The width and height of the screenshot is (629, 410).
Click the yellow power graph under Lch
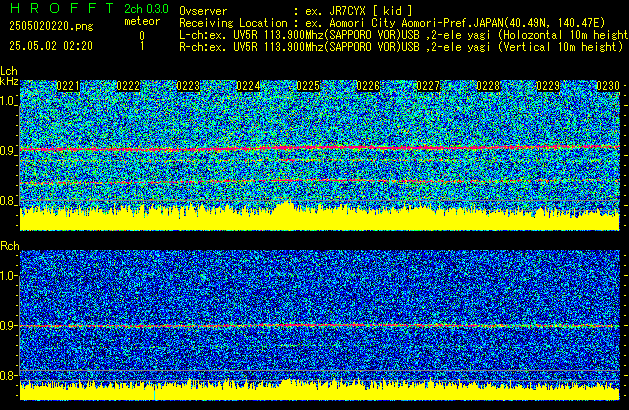pos(320,219)
